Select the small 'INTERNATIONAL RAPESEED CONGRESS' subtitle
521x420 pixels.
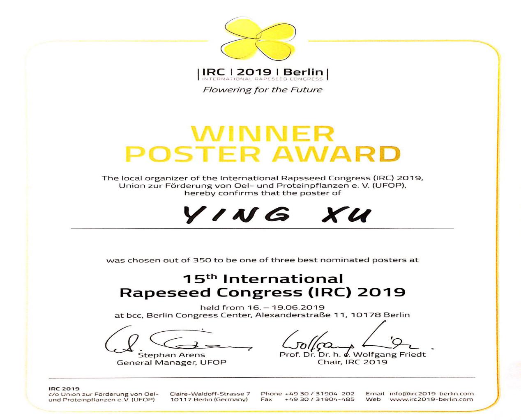point(263,79)
